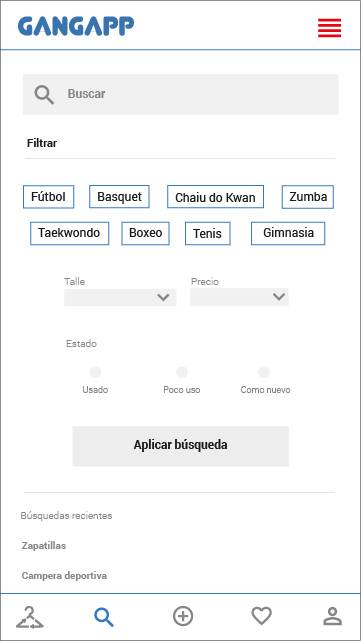This screenshot has width=361, height=641.
Task: Tap the clothes hanger exchange icon
Action: (29, 617)
